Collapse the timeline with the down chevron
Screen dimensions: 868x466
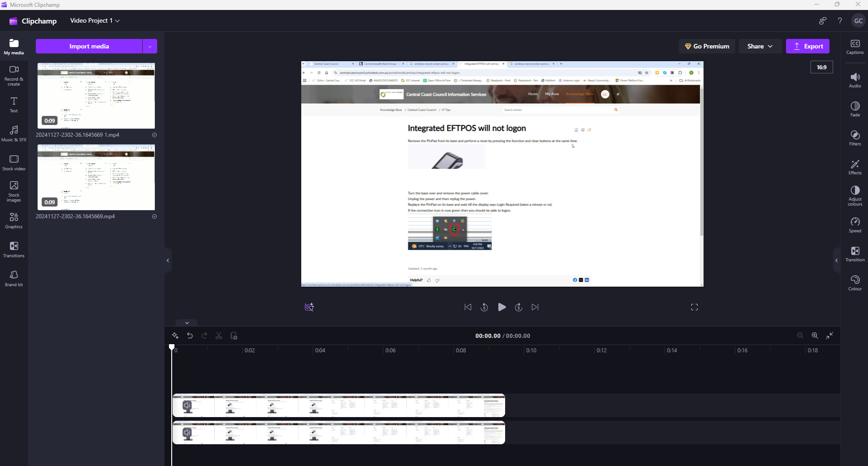(x=187, y=323)
